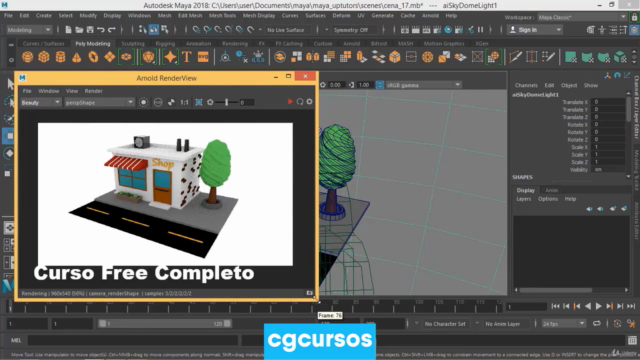
Task: Create a polygon plane from shelf
Action: [x=109, y=57]
